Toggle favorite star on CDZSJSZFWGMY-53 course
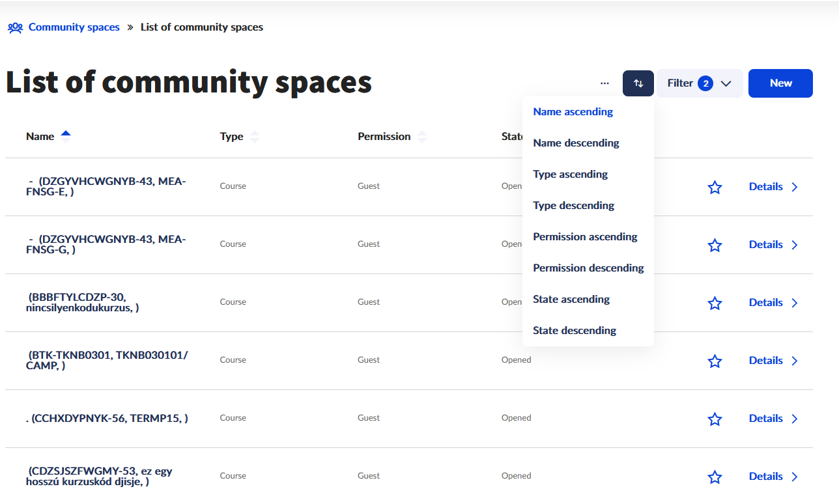 click(715, 477)
